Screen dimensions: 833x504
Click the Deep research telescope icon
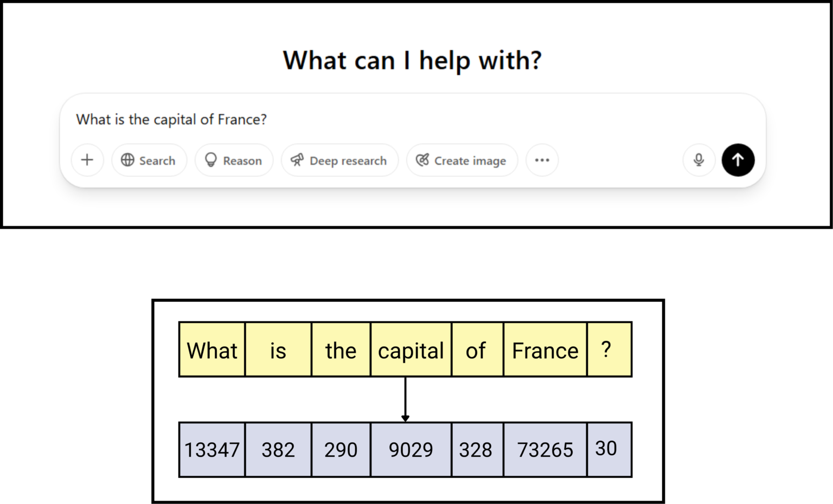[x=297, y=160]
